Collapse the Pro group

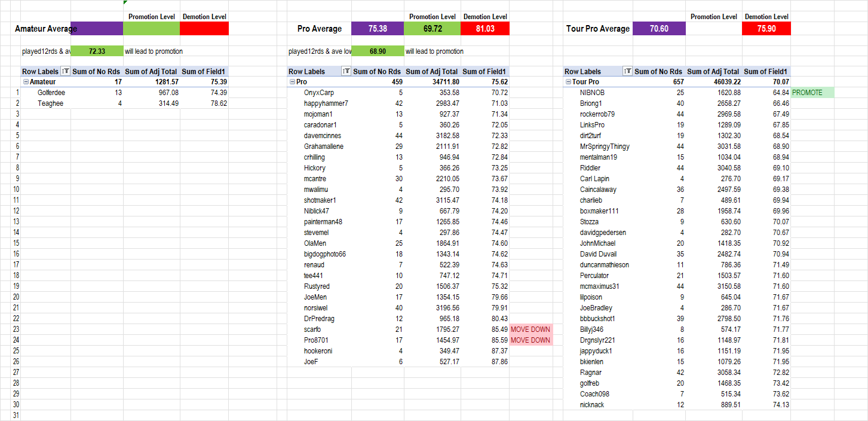(292, 82)
